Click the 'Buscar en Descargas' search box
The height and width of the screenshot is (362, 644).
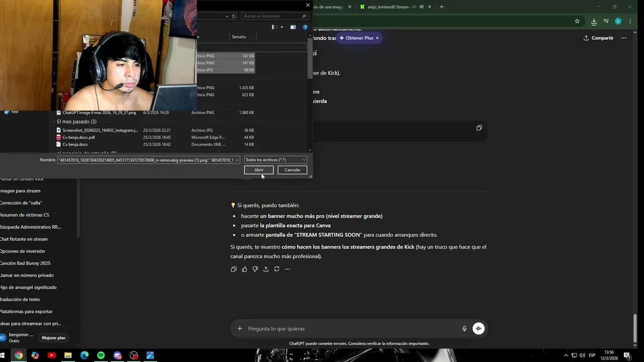click(x=274, y=16)
